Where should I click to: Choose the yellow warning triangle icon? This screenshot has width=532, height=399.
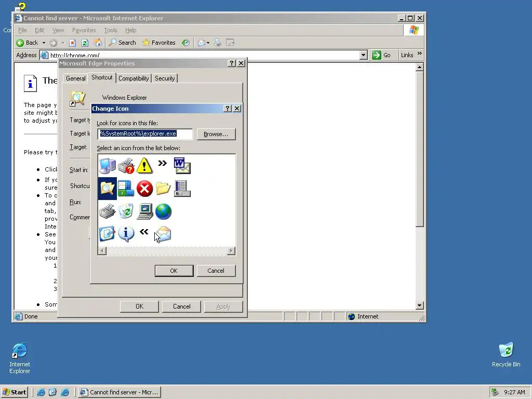click(x=144, y=166)
